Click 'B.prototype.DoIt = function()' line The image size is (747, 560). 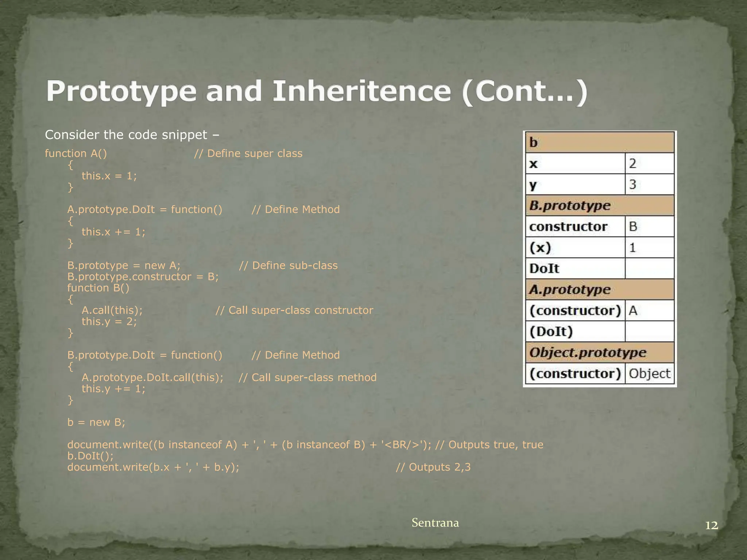144,355
